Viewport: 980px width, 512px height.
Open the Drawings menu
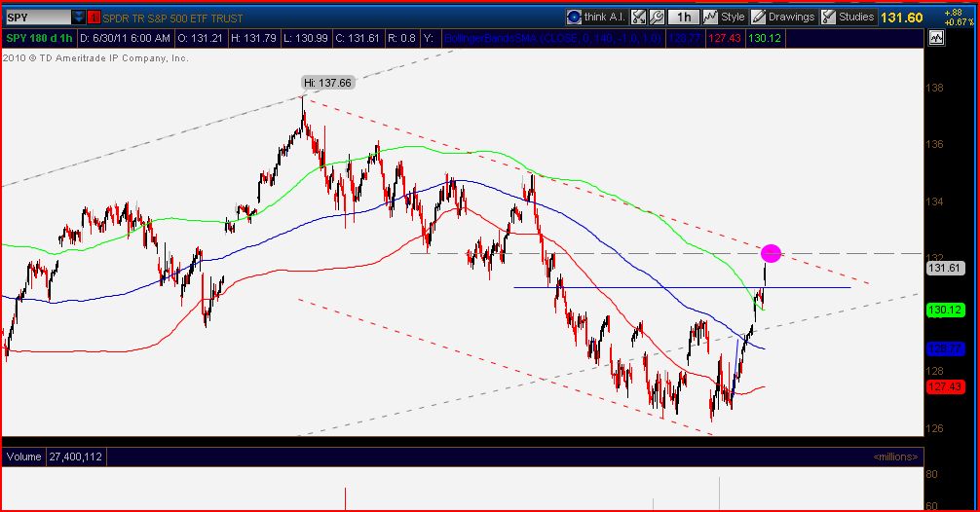coord(783,17)
